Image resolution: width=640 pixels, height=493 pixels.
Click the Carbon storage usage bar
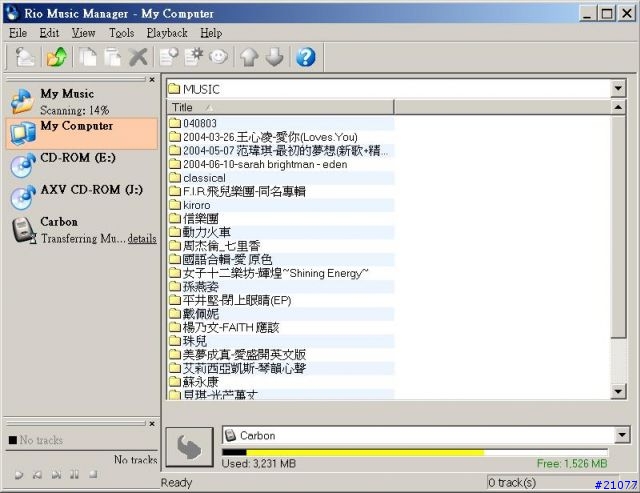tap(415, 452)
